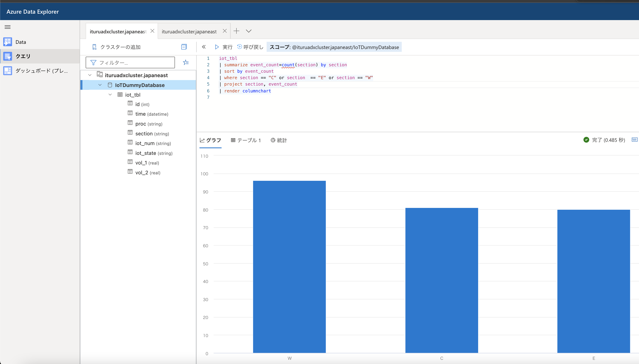Click the add cluster icon

[x=94, y=47]
